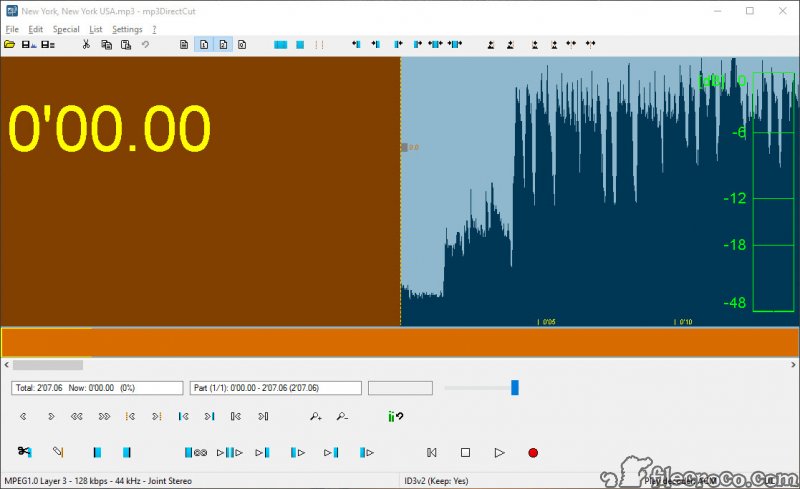Go to previous part boundary icon
Viewport: 800px width, 489px height.
click(236, 417)
